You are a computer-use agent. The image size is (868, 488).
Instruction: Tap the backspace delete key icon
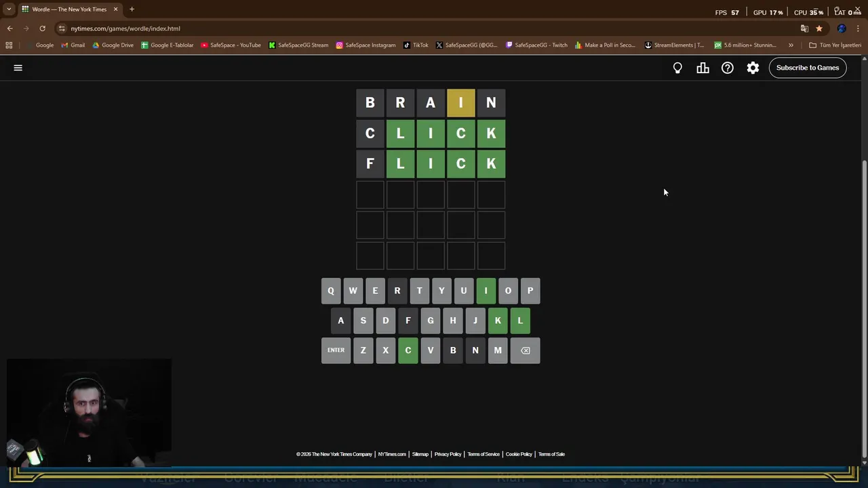(526, 350)
